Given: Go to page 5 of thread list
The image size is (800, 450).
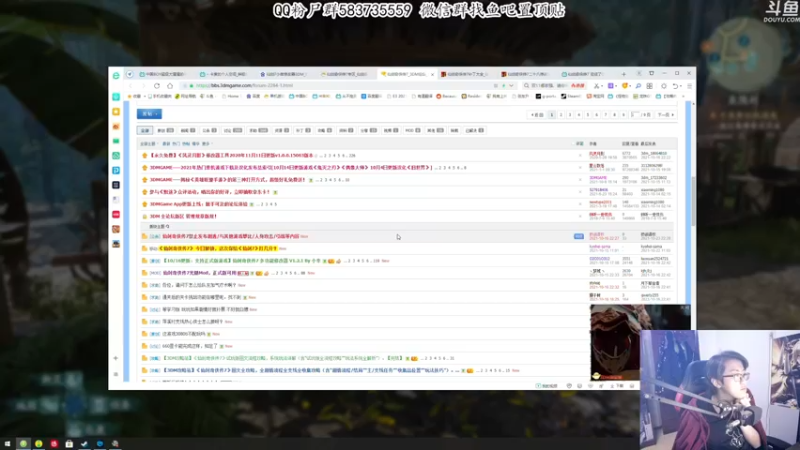Looking at the screenshot, I should pyautogui.click(x=588, y=115).
